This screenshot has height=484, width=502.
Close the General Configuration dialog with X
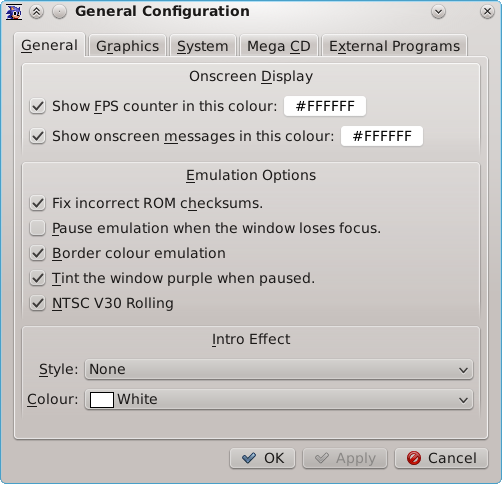(x=487, y=12)
